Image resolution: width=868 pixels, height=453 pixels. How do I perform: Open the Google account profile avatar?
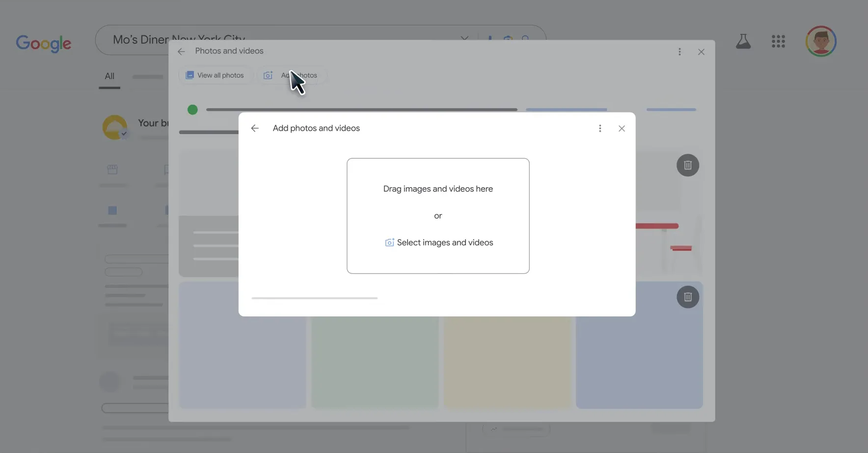[820, 41]
